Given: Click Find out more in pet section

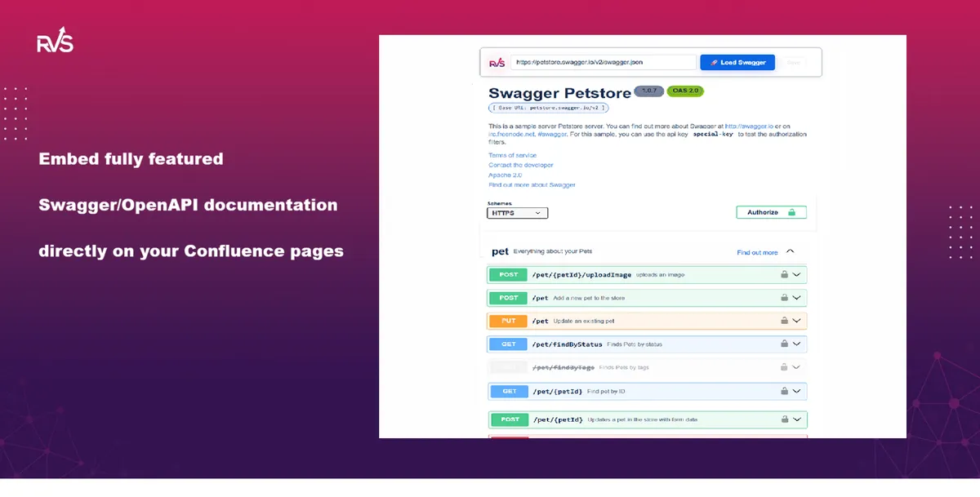Looking at the screenshot, I should coord(758,252).
